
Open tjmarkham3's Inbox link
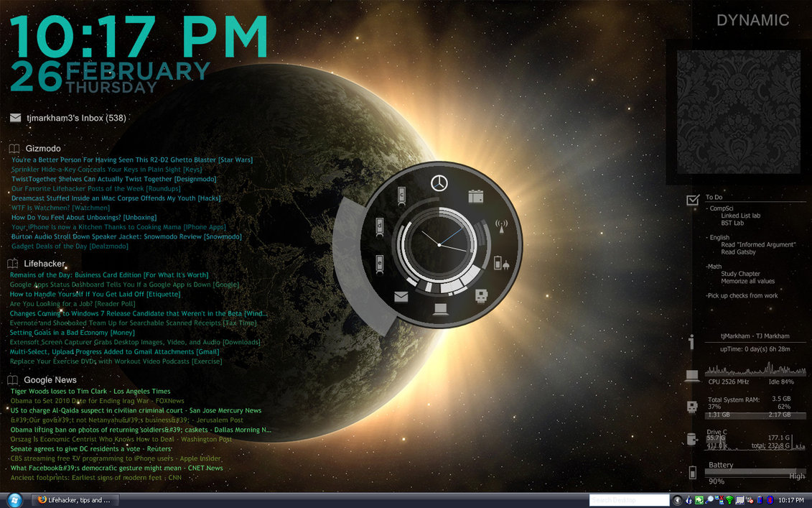[x=75, y=118]
